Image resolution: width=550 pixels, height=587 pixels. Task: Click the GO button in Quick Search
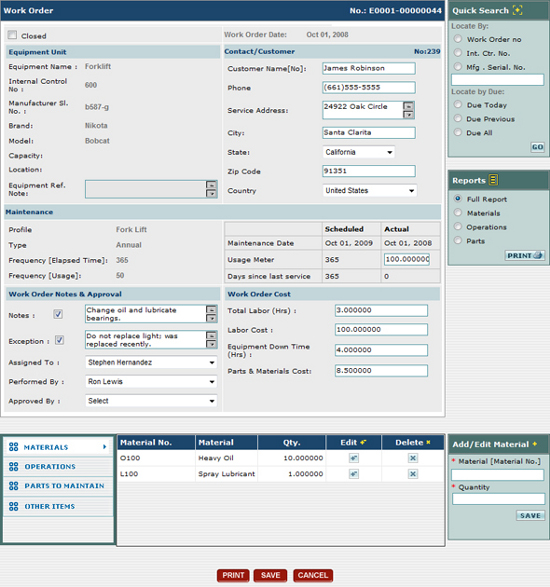[537, 147]
